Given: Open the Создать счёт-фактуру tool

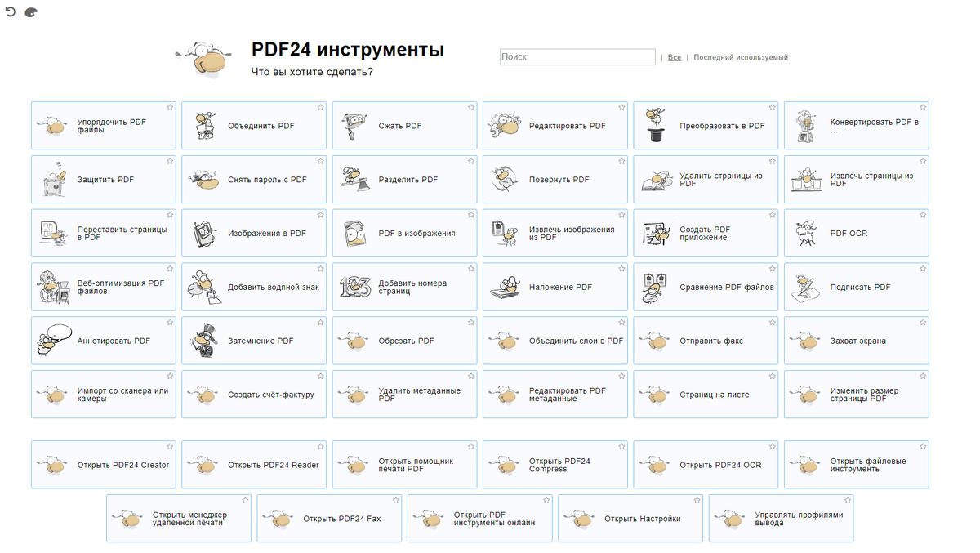Looking at the screenshot, I should 254,395.
